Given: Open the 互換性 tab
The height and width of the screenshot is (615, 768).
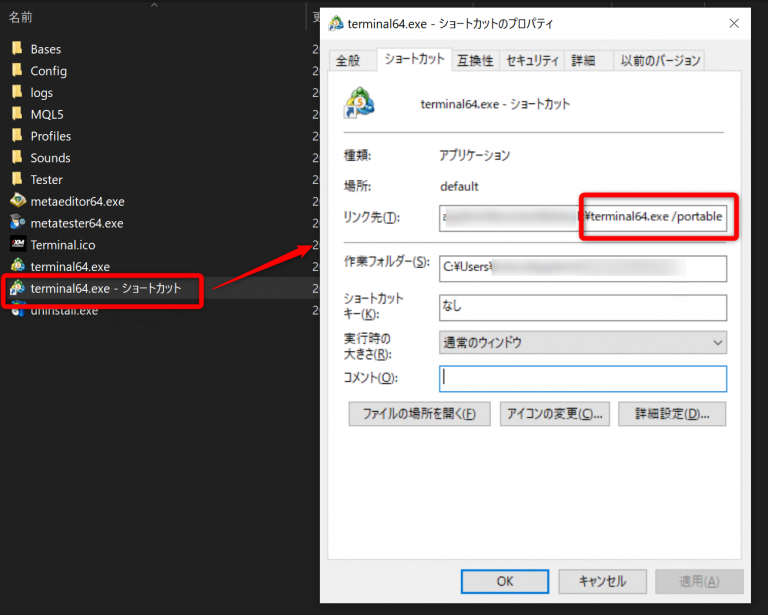Looking at the screenshot, I should pyautogui.click(x=475, y=61).
